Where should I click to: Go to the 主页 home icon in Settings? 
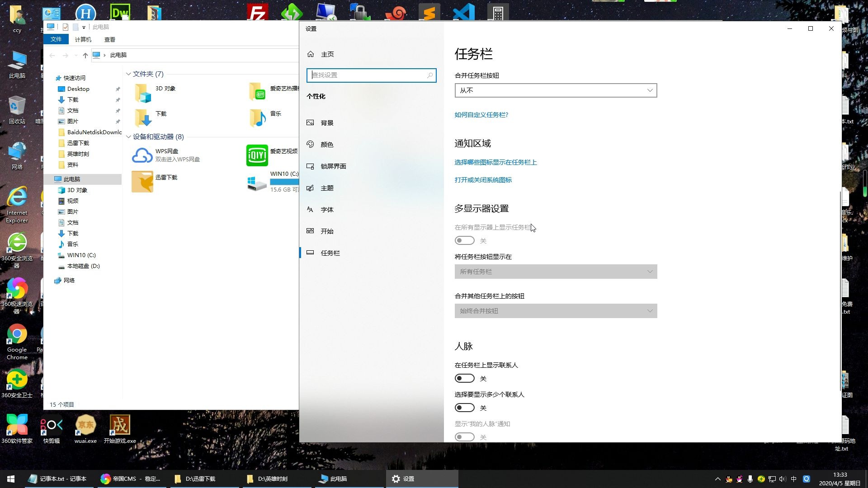[310, 54]
